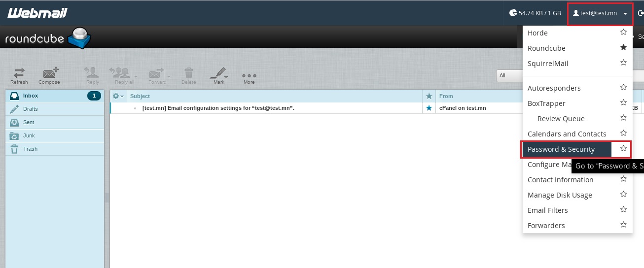644x268 pixels.
Task: Open Configure Mail Client menu item
Action: [549, 165]
